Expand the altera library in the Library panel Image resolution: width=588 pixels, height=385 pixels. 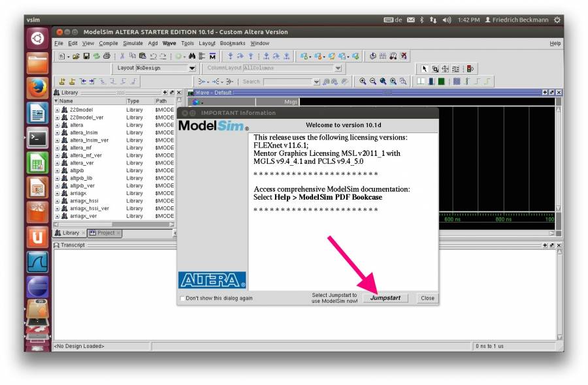click(x=57, y=125)
